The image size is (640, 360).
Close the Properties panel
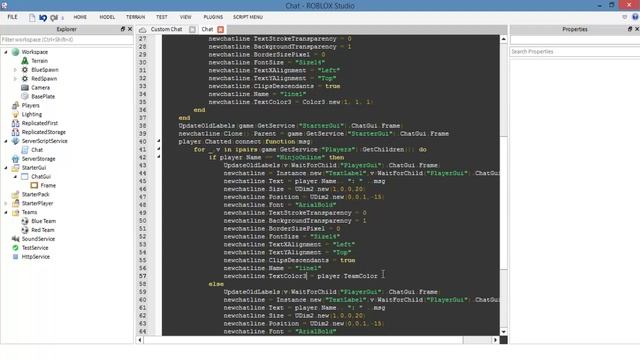click(637, 29)
